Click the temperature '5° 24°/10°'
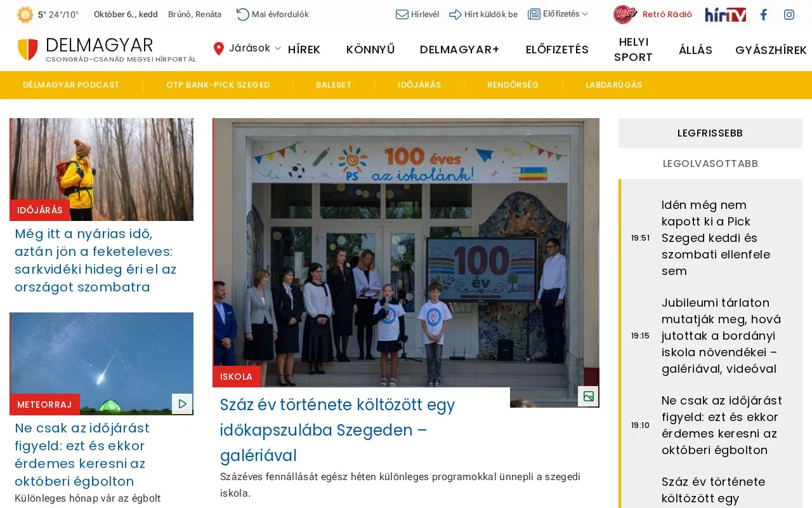This screenshot has width=812, height=508. click(x=58, y=15)
